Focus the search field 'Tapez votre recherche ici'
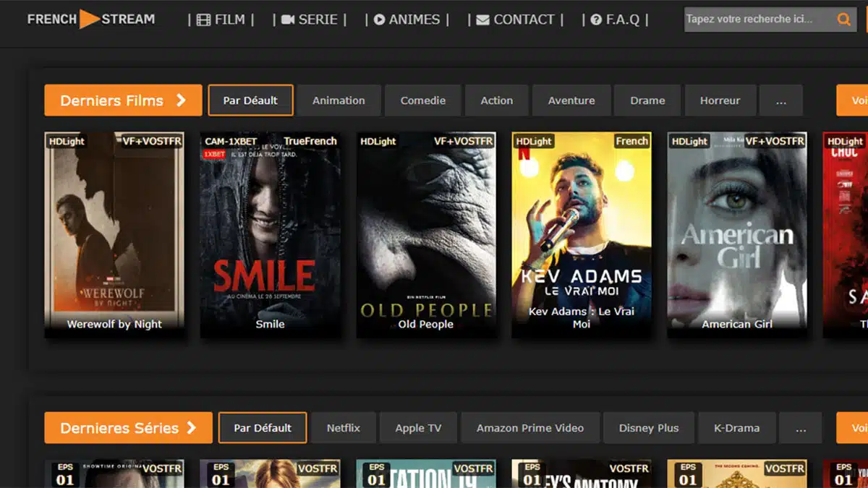 coord(758,20)
